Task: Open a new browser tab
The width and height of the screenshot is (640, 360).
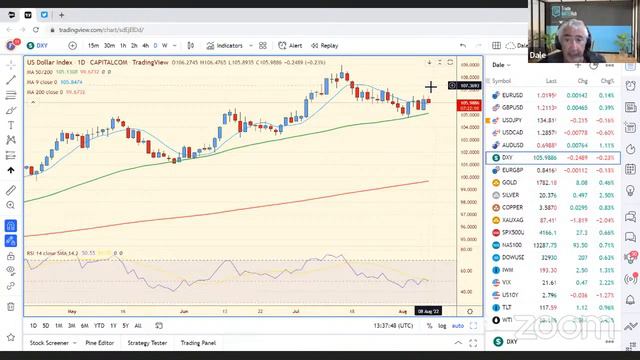Action: (x=62, y=15)
